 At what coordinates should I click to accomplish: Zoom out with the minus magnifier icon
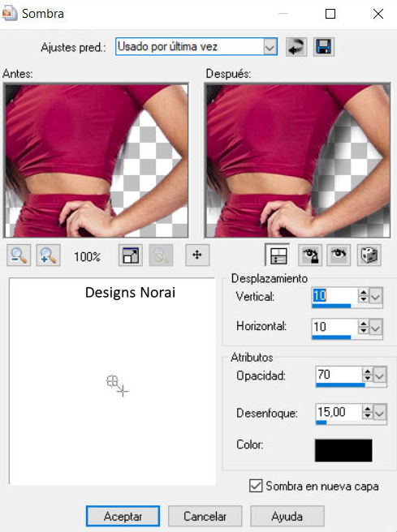[19, 255]
